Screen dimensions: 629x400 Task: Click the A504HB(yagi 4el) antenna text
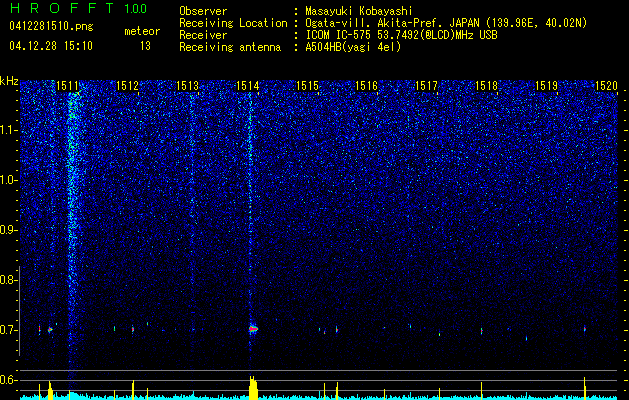353,47
